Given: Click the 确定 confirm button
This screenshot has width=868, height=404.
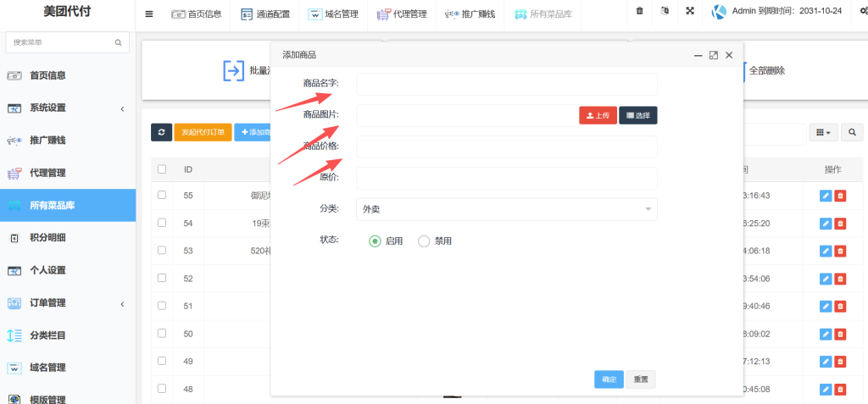Looking at the screenshot, I should point(609,379).
